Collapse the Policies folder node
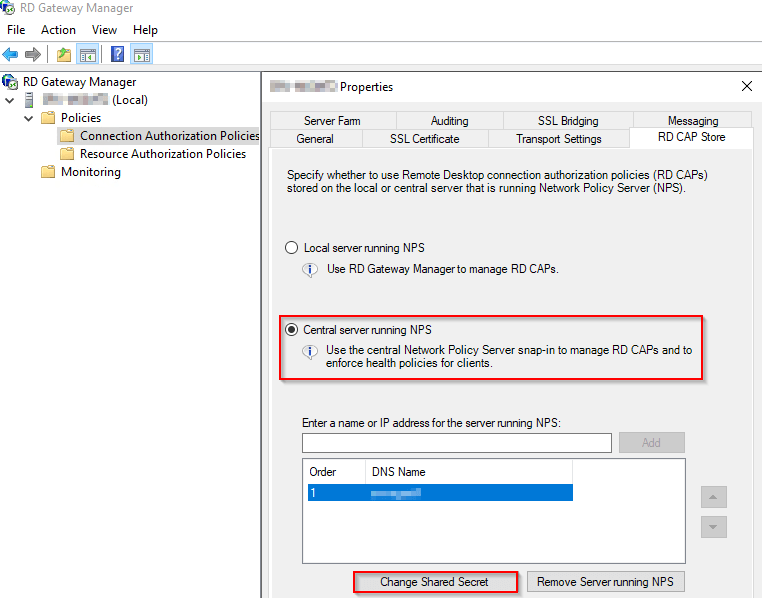762x598 pixels. 29,118
